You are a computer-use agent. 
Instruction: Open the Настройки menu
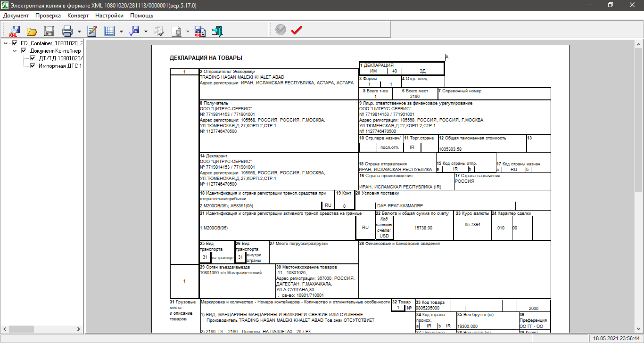point(109,15)
